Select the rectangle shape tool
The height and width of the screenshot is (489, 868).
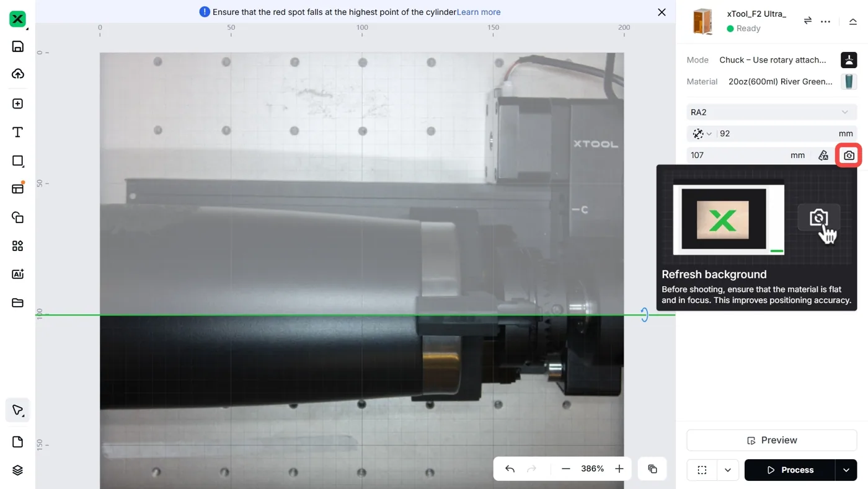(x=17, y=161)
